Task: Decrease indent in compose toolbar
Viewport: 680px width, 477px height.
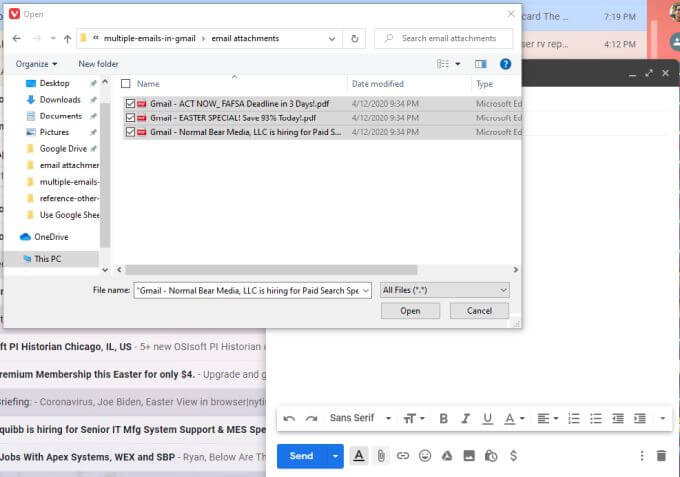Action: (x=618, y=418)
